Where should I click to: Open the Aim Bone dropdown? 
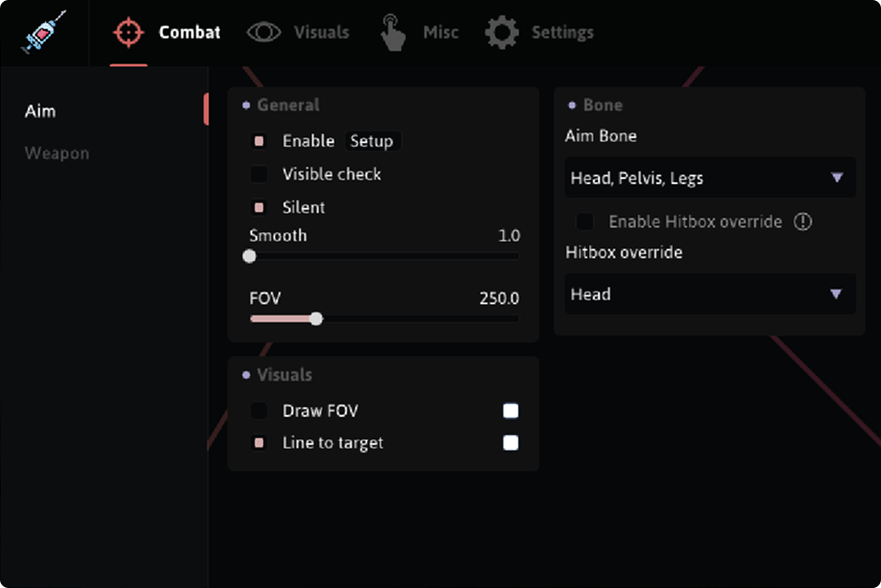click(710, 178)
